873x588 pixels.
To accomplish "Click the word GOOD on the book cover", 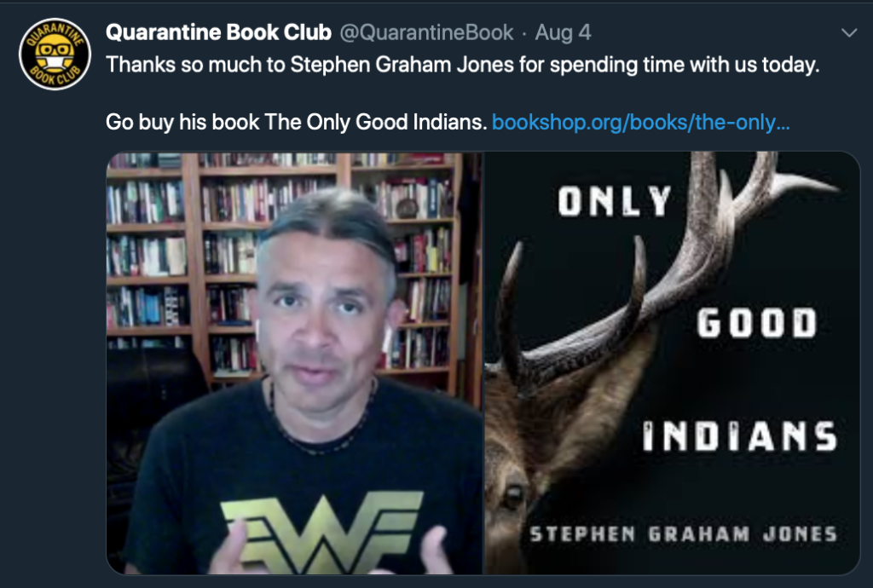I will [757, 323].
